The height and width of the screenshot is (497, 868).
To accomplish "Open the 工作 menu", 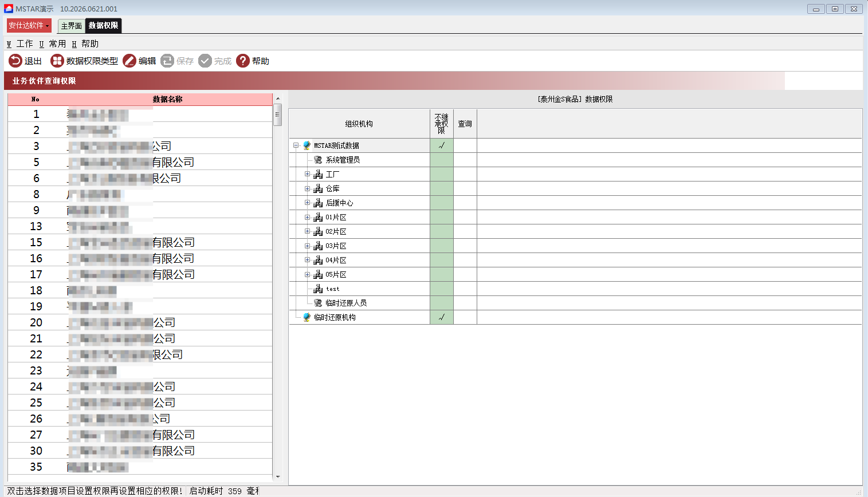I will [x=20, y=44].
